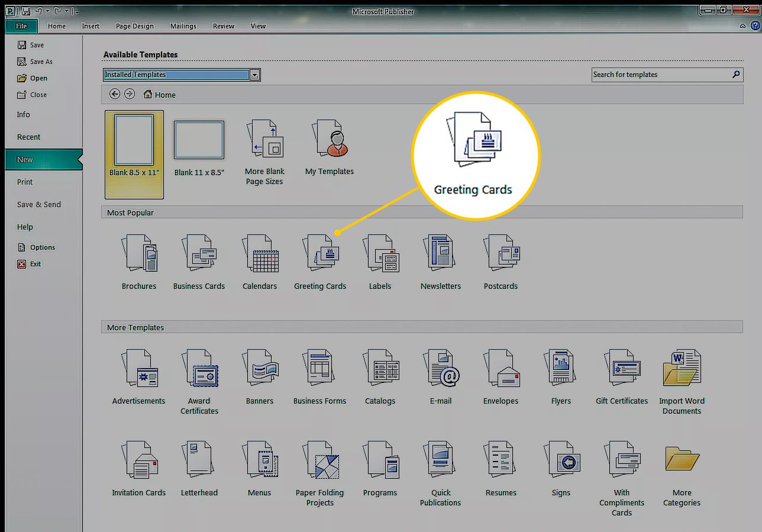Expand the Installed Templates dropdown

254,75
